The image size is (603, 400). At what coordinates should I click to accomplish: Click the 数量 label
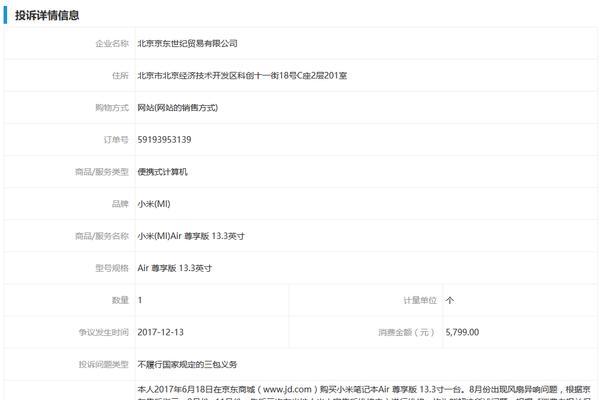coord(120,300)
